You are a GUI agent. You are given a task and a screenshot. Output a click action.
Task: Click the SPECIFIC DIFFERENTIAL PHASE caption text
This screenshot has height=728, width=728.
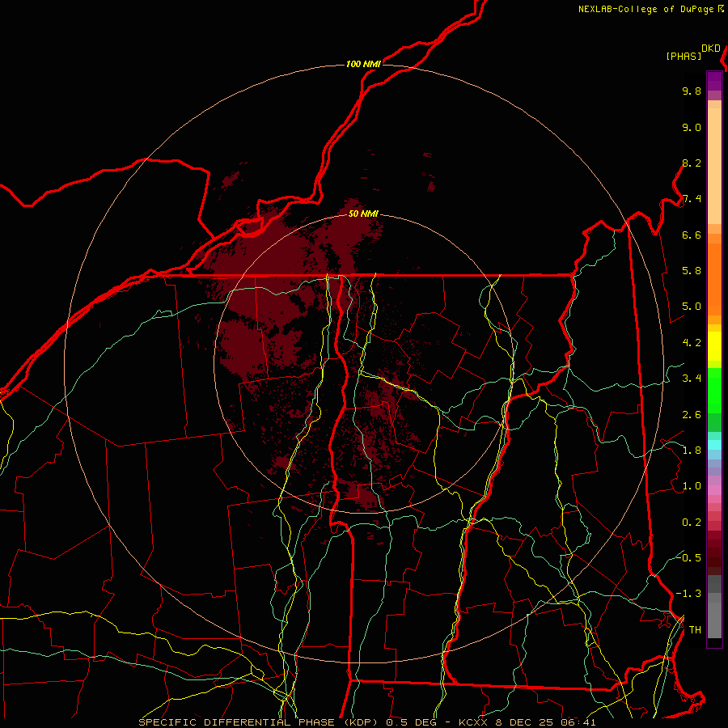(x=237, y=722)
